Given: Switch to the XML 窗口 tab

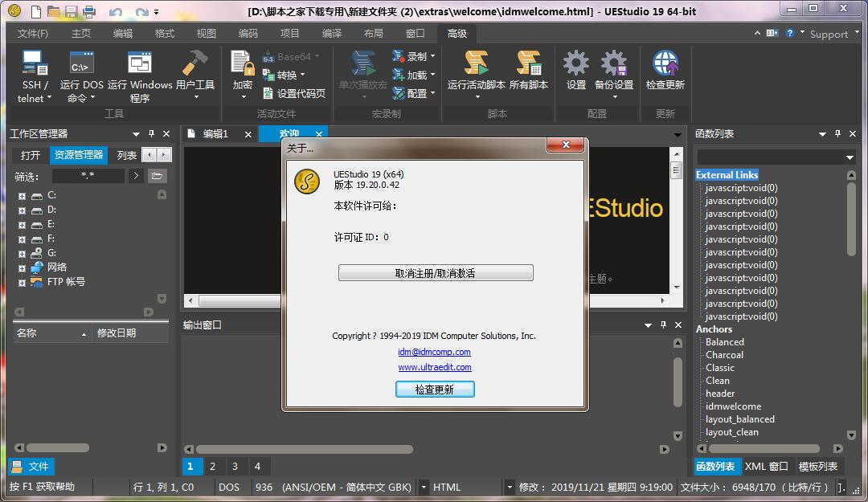Looking at the screenshot, I should pyautogui.click(x=766, y=467).
